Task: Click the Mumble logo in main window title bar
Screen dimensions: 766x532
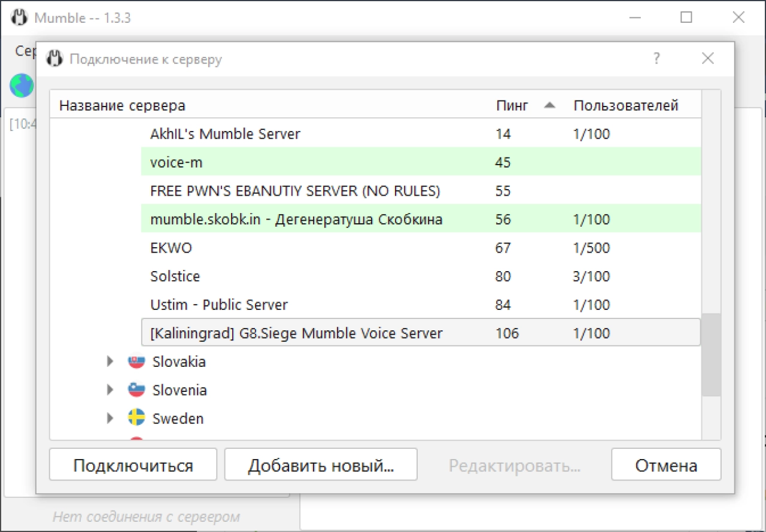Action: [x=19, y=17]
